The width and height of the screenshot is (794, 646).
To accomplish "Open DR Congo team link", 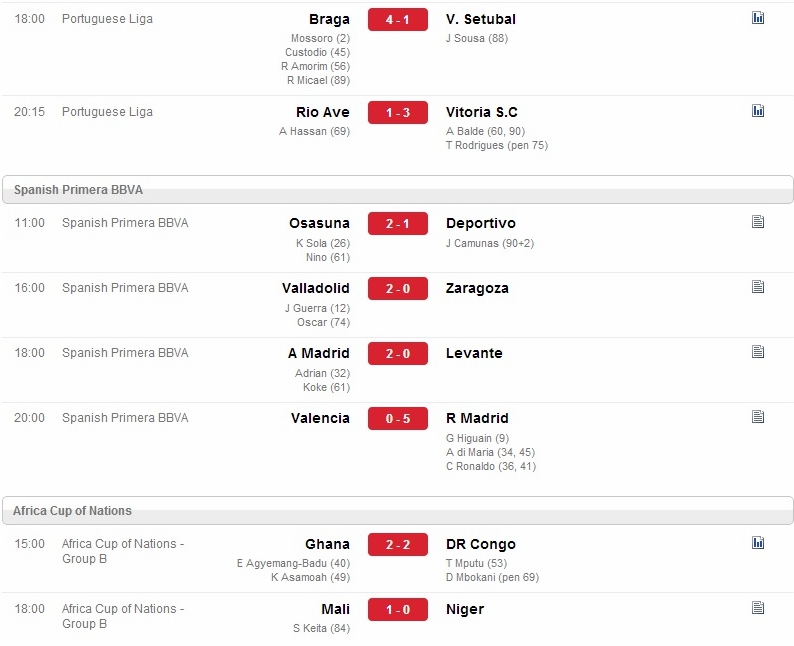I will pyautogui.click(x=481, y=544).
